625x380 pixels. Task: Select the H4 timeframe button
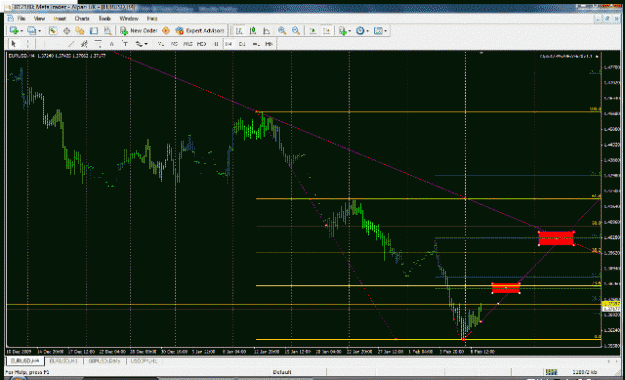pyautogui.click(x=229, y=43)
